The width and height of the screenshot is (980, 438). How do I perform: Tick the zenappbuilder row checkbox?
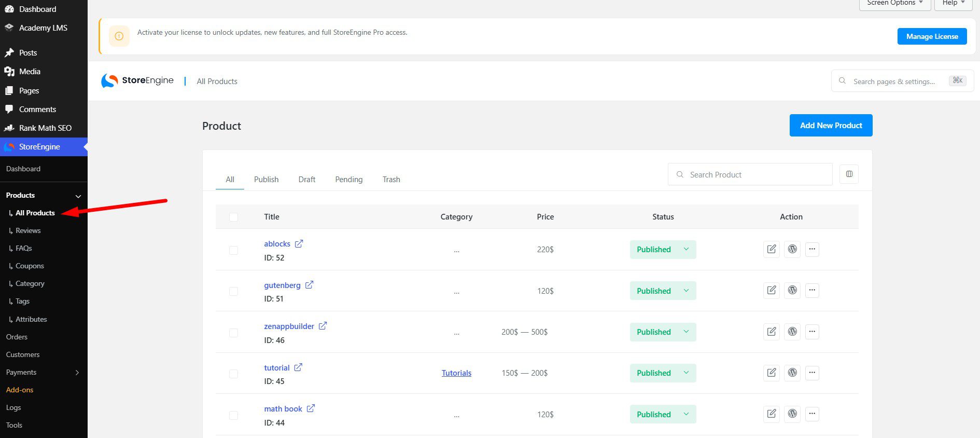tap(233, 333)
